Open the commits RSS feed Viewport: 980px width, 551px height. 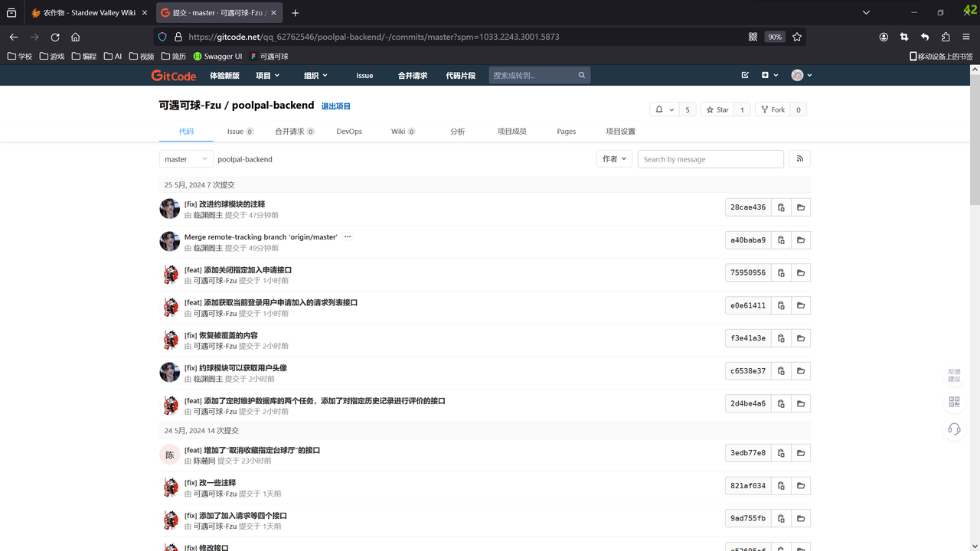tap(800, 159)
